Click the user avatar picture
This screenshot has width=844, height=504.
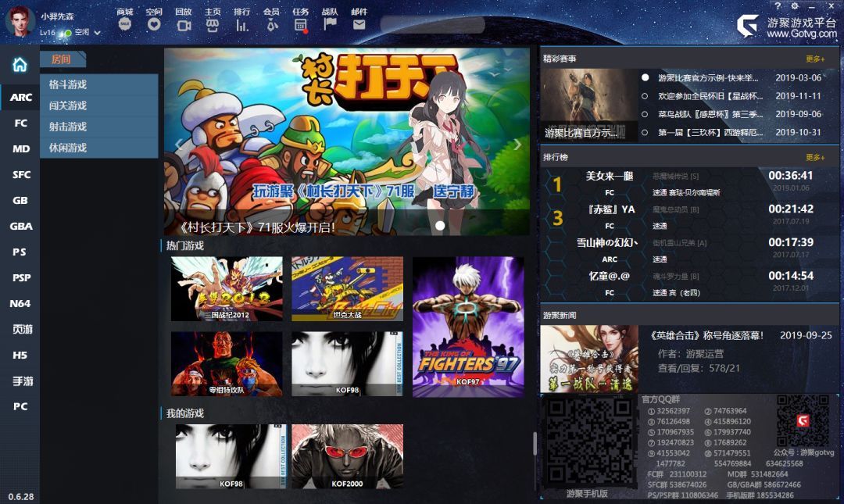[20, 21]
